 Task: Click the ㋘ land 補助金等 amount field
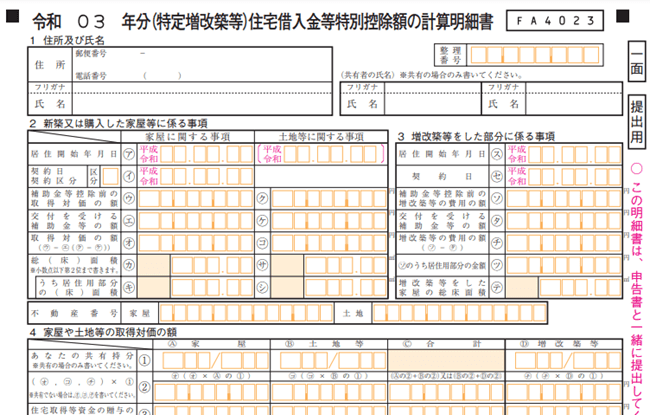[329, 221]
